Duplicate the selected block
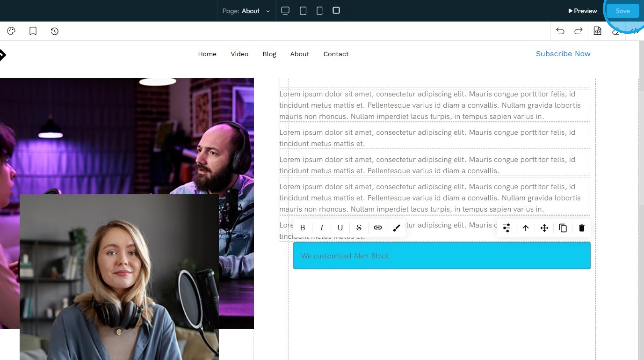The image size is (644, 360). 563,228
